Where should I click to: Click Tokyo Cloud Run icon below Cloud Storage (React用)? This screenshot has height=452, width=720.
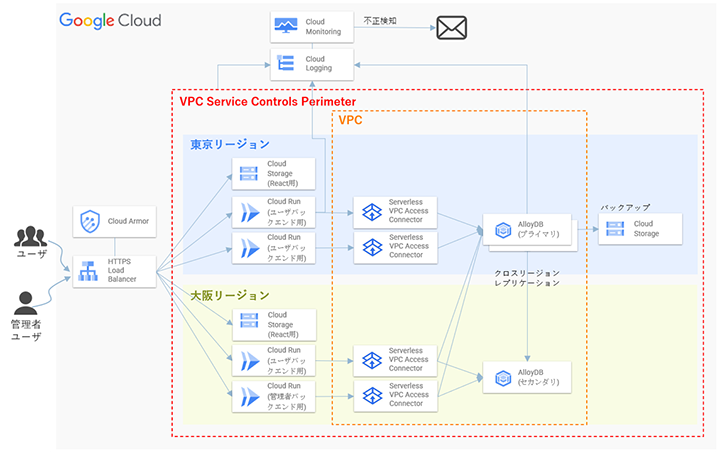[250, 213]
